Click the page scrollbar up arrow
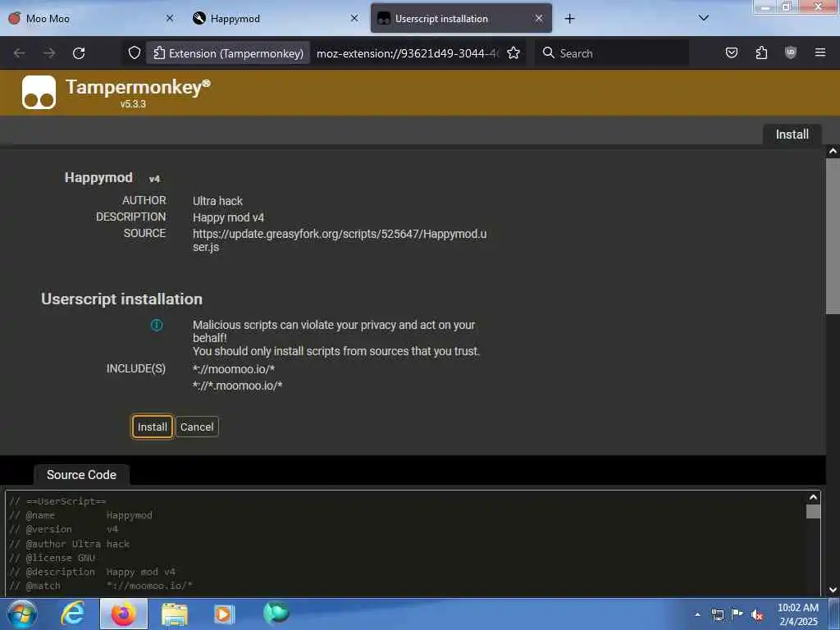The width and height of the screenshot is (840, 630). click(x=833, y=152)
